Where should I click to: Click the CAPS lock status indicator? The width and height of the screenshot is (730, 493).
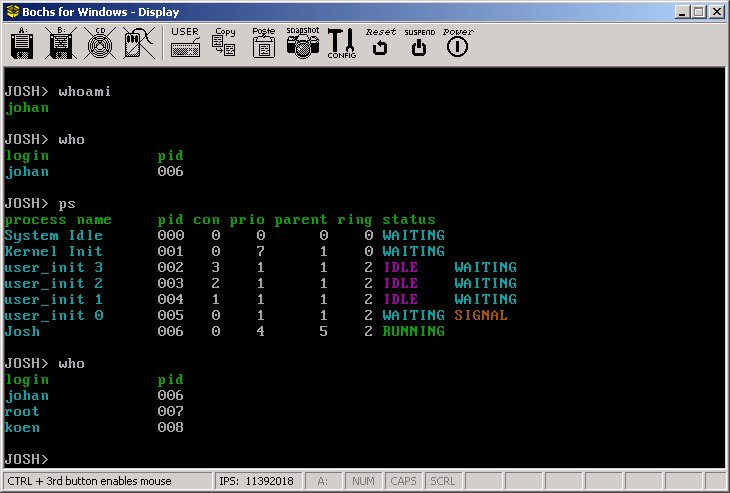403,481
